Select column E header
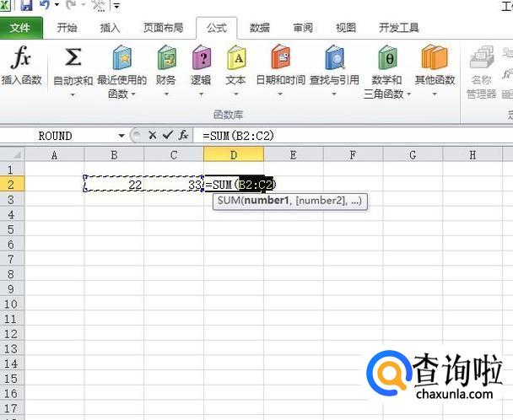Screen dimensions: 513x420 (294, 154)
